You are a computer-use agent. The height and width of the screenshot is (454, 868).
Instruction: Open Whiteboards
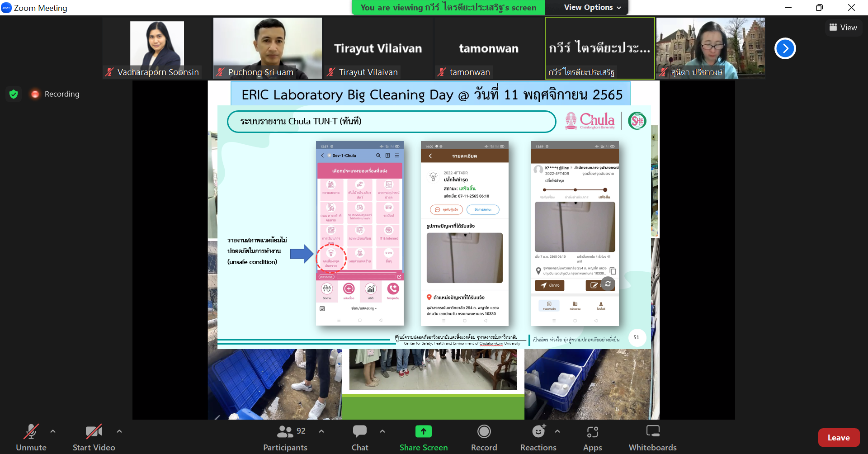652,437
